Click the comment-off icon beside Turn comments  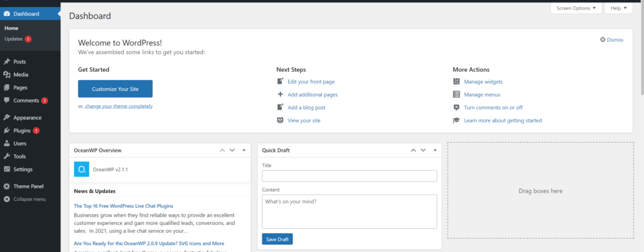[x=457, y=108]
